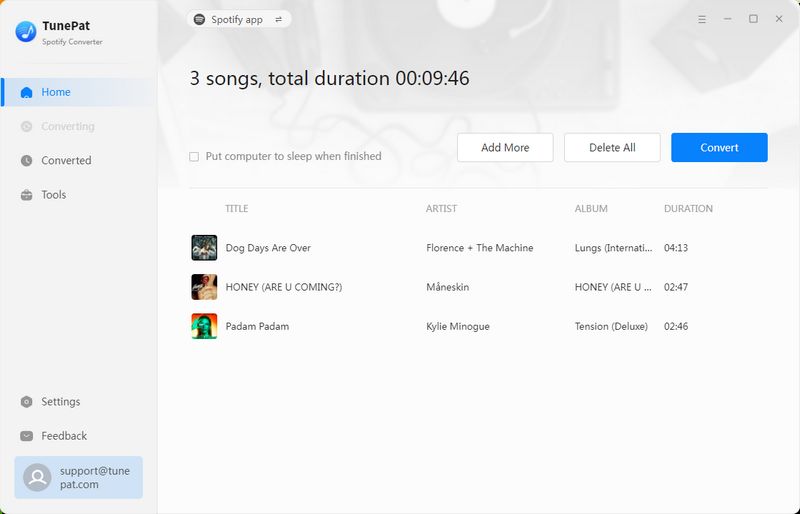The image size is (800, 514).
Task: Click the Feedback envelope icon
Action: tap(27, 436)
